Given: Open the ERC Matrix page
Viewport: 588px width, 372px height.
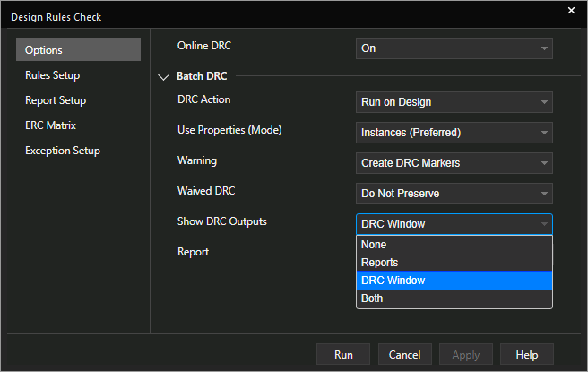Looking at the screenshot, I should 78,125.
